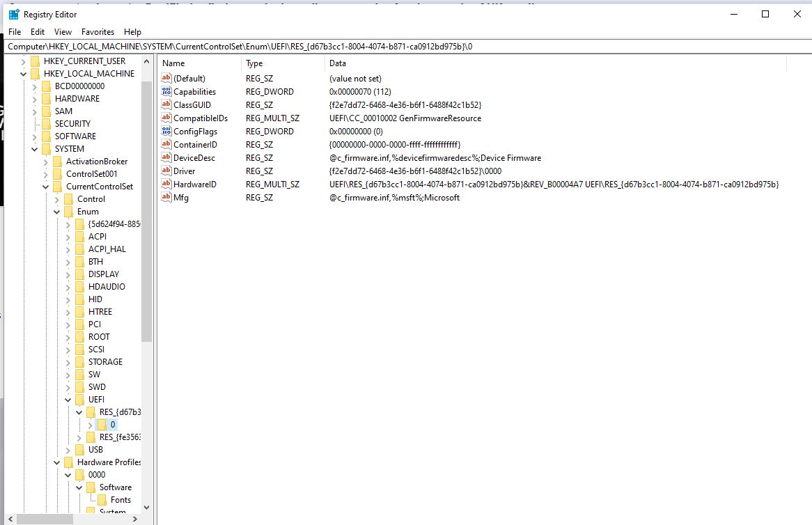
Task: Click the string icon beside ContainerID
Action: click(x=166, y=144)
